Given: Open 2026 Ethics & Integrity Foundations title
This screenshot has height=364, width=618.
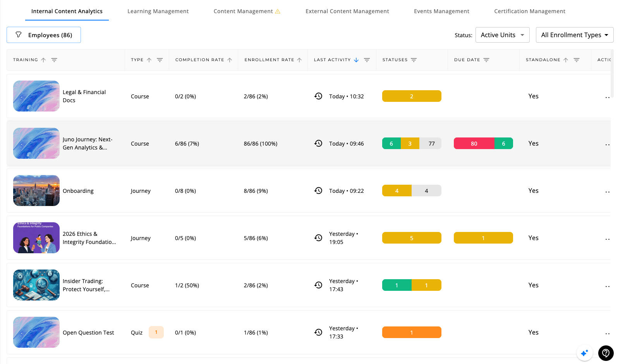Looking at the screenshot, I should [89, 238].
